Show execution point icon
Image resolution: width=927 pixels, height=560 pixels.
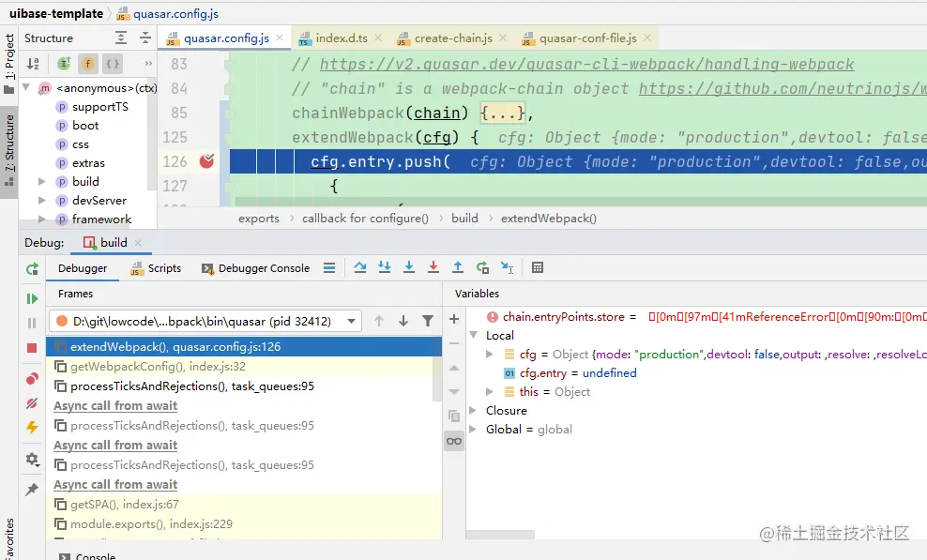click(x=329, y=268)
